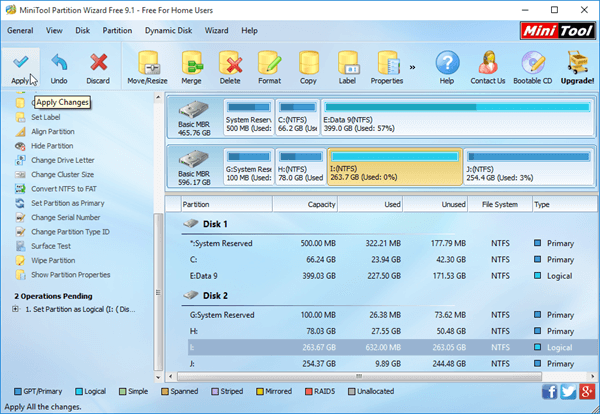
Task: Open the Partition menu
Action: (117, 31)
